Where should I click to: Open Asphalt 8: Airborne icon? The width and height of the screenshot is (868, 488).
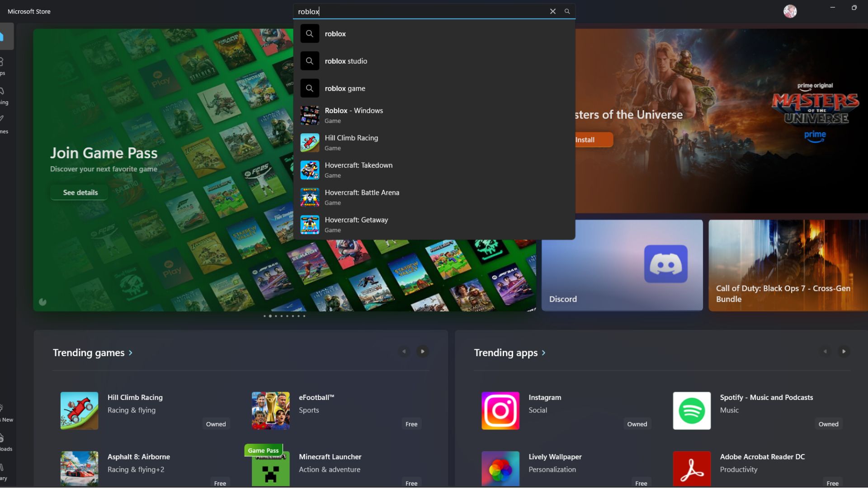click(x=79, y=469)
